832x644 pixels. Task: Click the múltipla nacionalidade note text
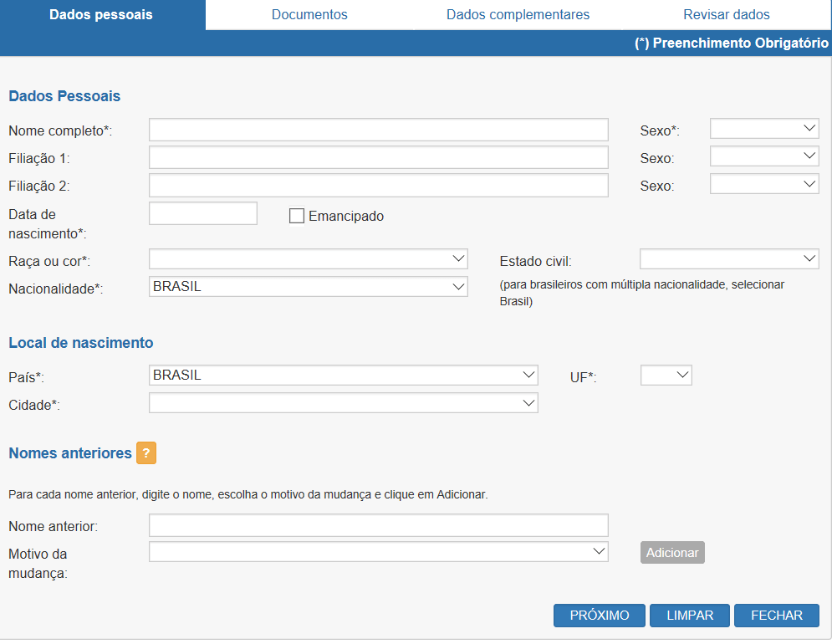[x=642, y=293]
